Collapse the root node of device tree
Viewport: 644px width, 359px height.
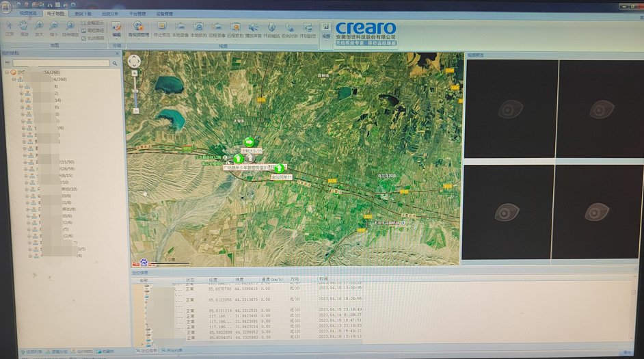coord(7,72)
